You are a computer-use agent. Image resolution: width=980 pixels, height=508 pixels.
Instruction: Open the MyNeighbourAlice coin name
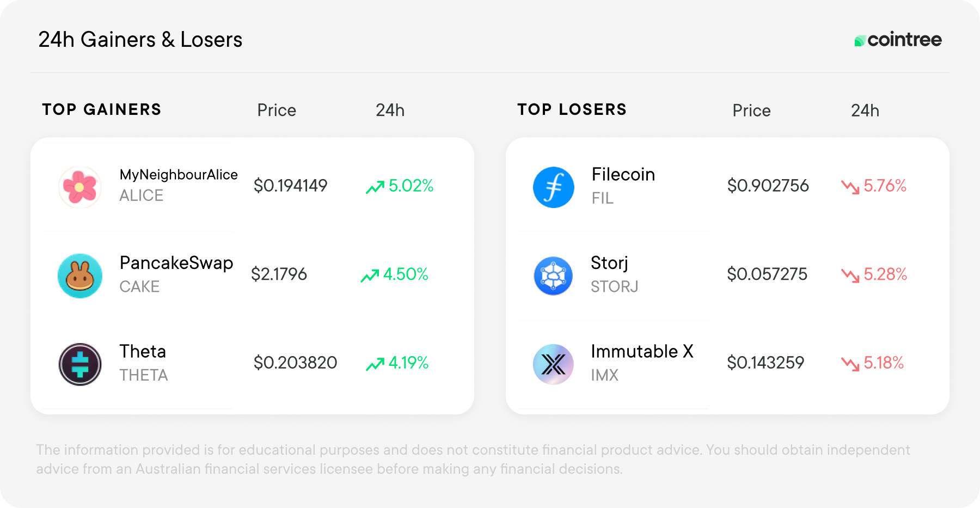179,175
